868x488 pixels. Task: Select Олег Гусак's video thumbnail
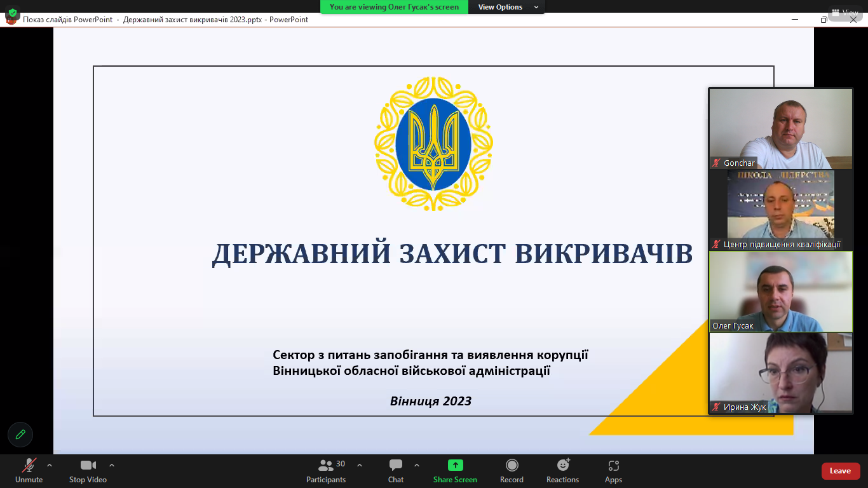(780, 291)
